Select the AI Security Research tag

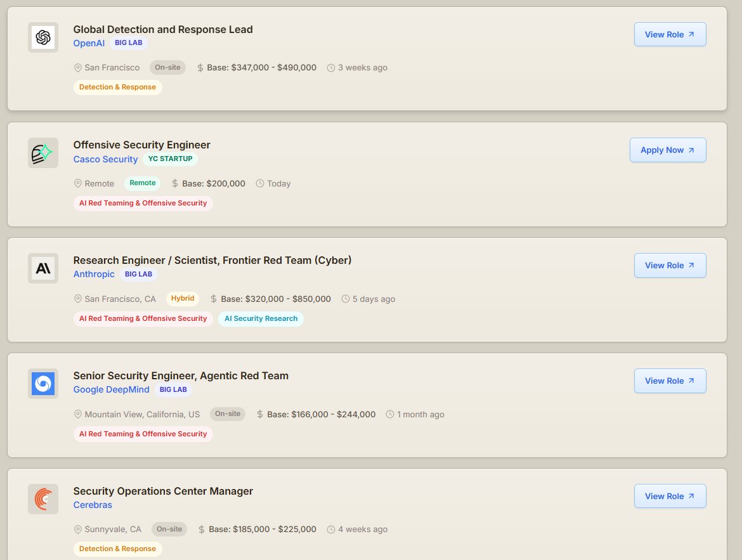[261, 318]
